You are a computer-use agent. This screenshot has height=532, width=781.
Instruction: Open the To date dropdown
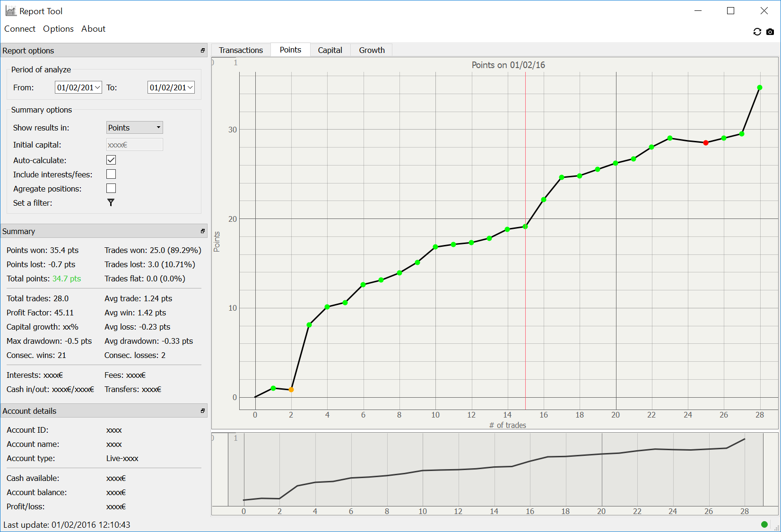click(190, 87)
